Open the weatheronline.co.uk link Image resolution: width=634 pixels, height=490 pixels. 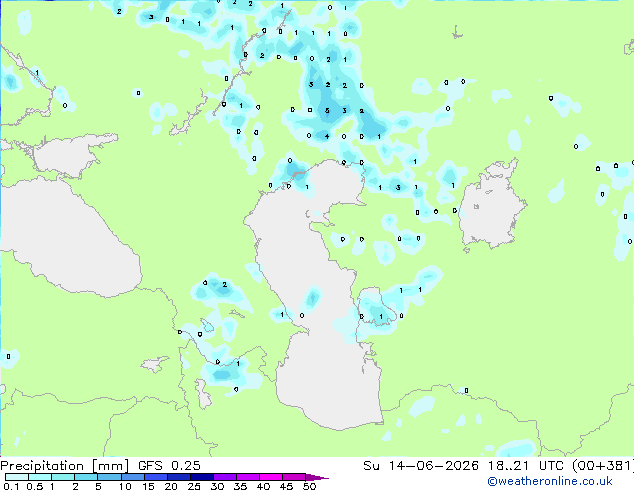pyautogui.click(x=550, y=481)
